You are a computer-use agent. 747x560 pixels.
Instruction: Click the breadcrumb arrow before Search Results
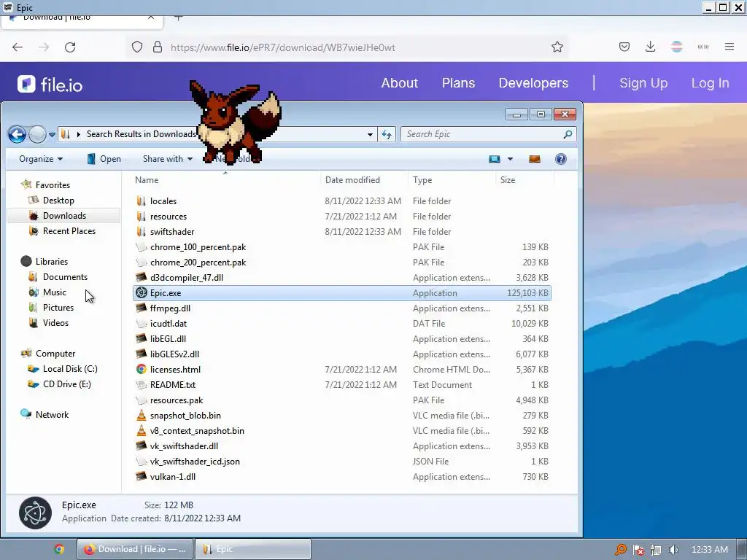click(79, 135)
